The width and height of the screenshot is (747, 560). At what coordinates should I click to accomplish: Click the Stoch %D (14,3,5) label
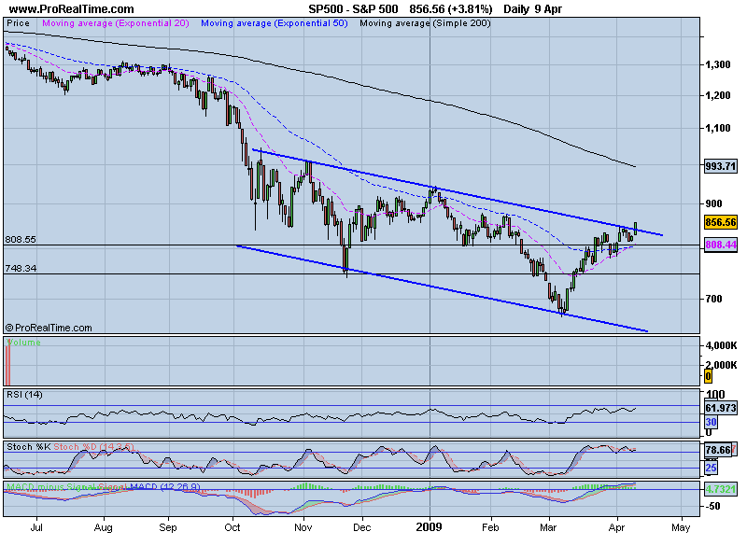click(x=94, y=447)
